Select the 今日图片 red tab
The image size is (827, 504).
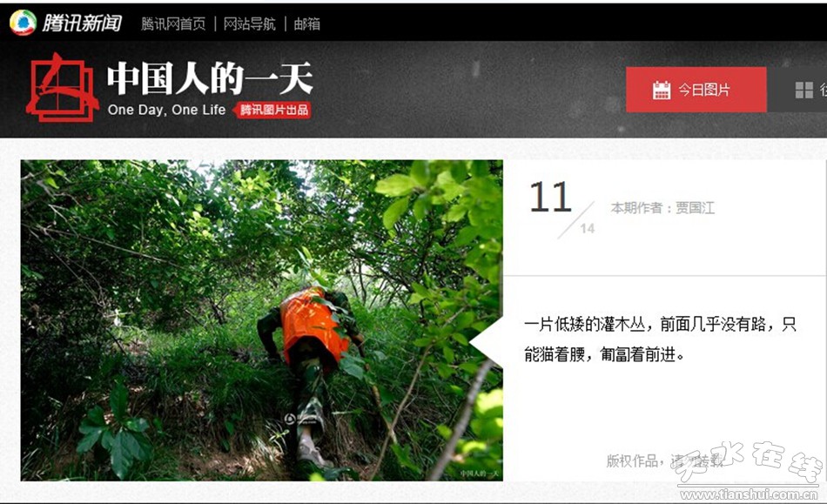coord(696,90)
